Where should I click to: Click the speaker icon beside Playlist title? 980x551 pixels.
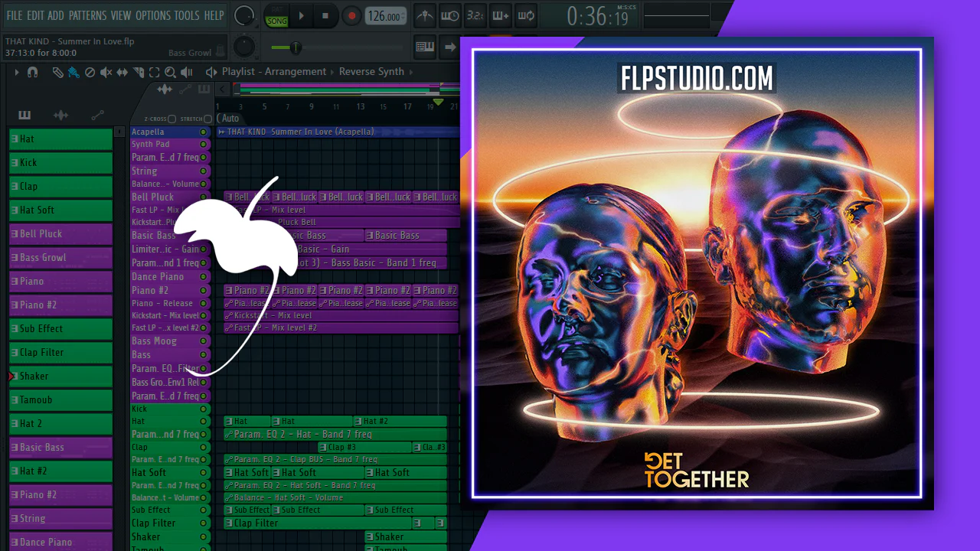tap(211, 72)
